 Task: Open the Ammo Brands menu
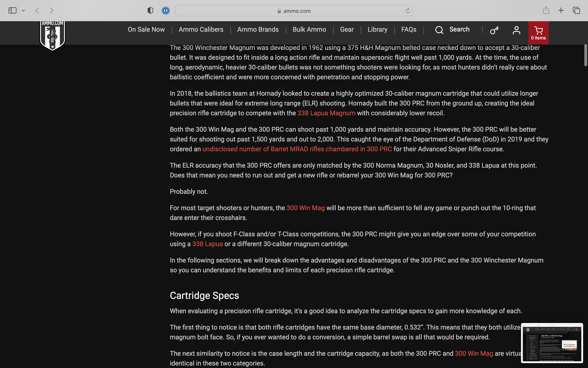[258, 29]
